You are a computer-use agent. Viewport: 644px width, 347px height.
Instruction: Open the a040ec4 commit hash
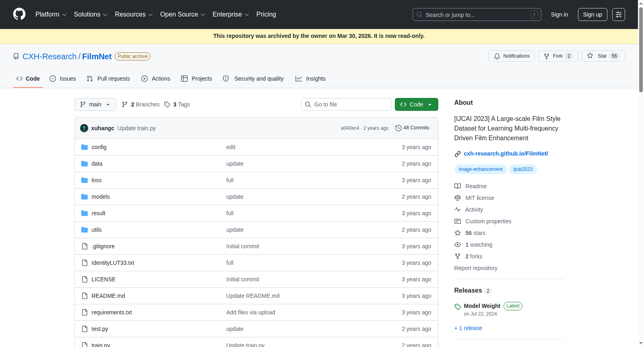click(350, 128)
